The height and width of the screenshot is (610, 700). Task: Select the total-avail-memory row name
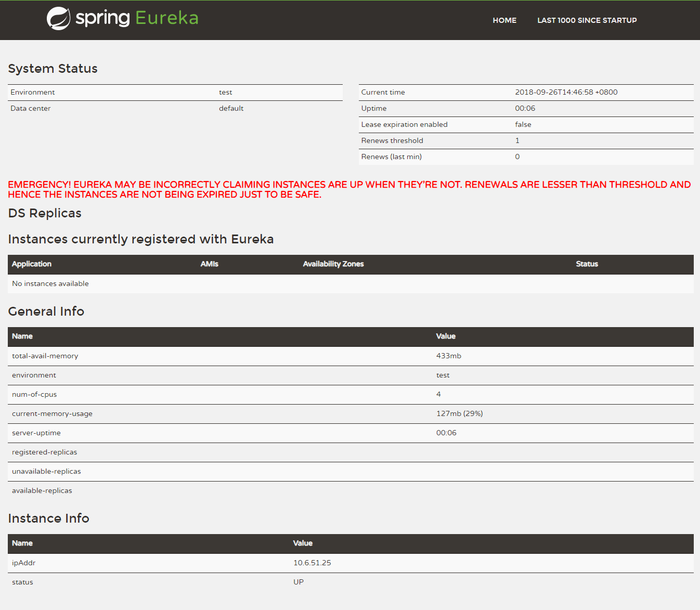[45, 356]
